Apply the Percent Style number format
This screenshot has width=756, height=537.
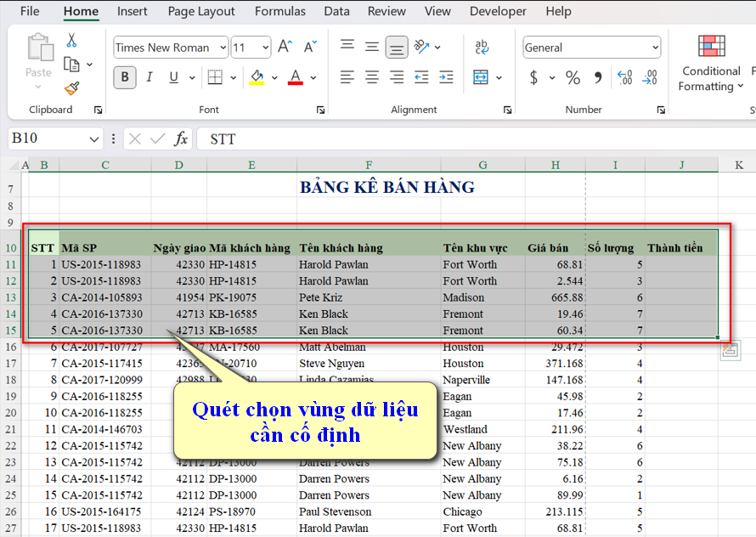(x=572, y=77)
